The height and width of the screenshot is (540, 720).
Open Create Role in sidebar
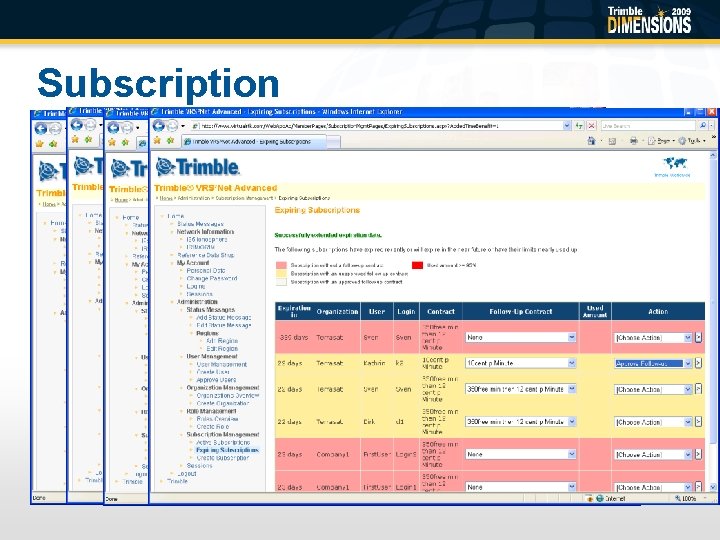tap(213, 427)
